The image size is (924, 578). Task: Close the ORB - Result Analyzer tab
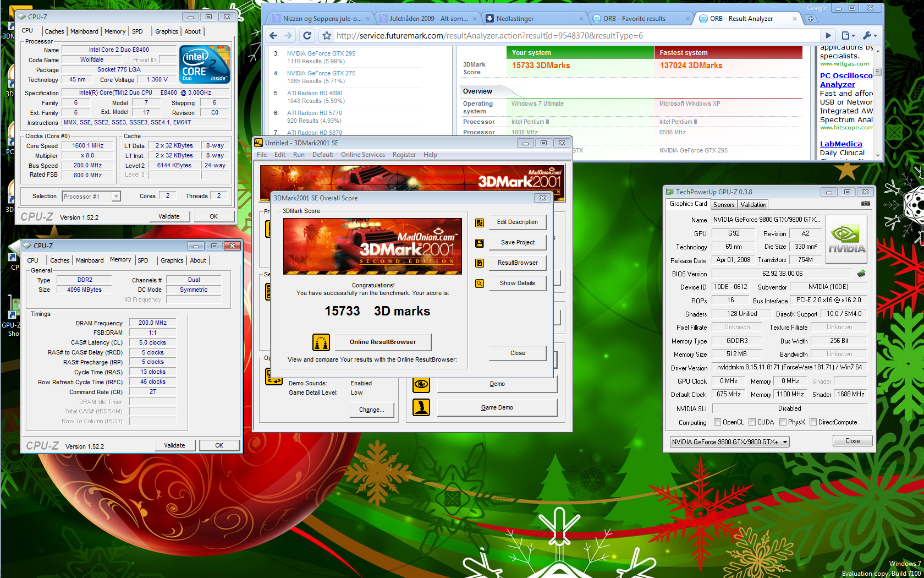click(794, 19)
